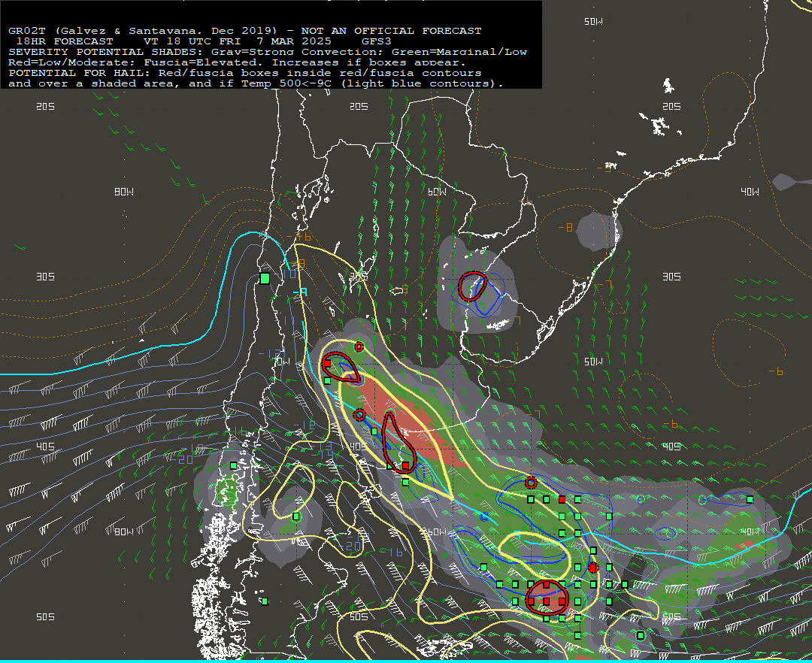Click the red hail contour over Paraguay border

pyautogui.click(x=472, y=286)
